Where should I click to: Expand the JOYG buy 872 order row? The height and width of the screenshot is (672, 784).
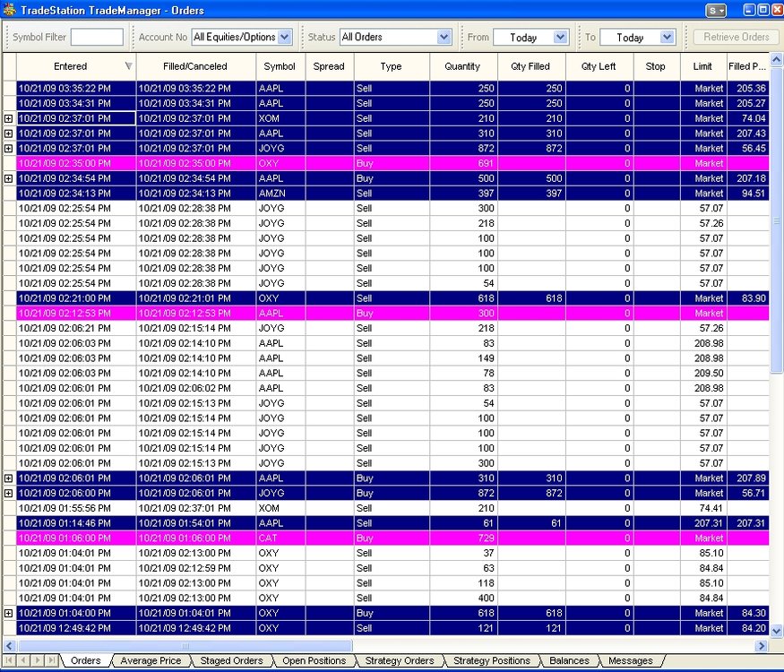(x=8, y=493)
